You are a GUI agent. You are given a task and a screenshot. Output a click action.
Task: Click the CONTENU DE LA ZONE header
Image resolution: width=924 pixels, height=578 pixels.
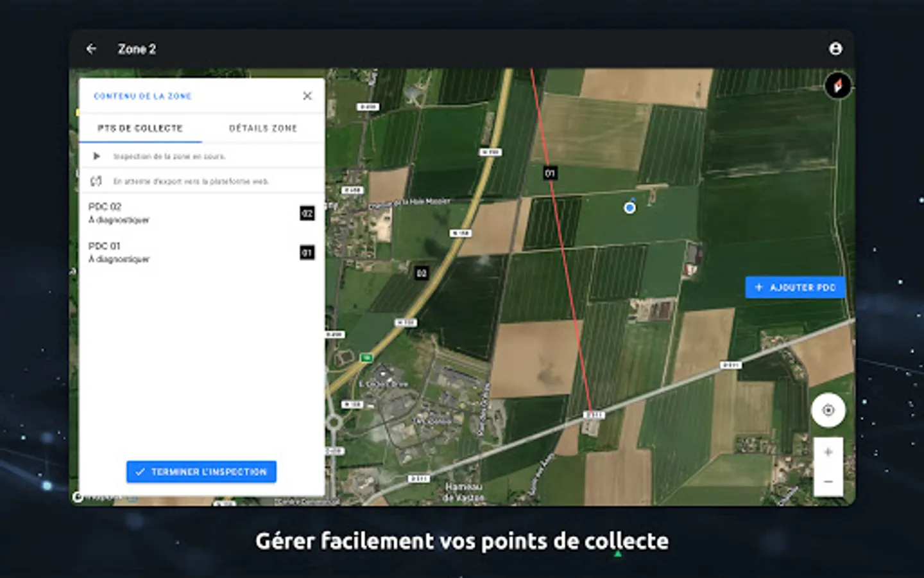tap(142, 96)
